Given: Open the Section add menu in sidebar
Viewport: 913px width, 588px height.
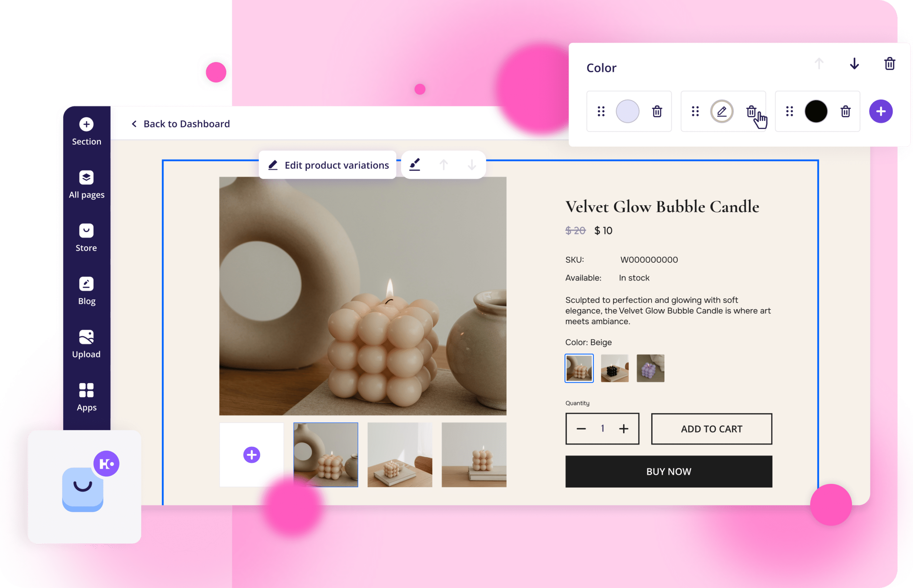Looking at the screenshot, I should point(86,132).
